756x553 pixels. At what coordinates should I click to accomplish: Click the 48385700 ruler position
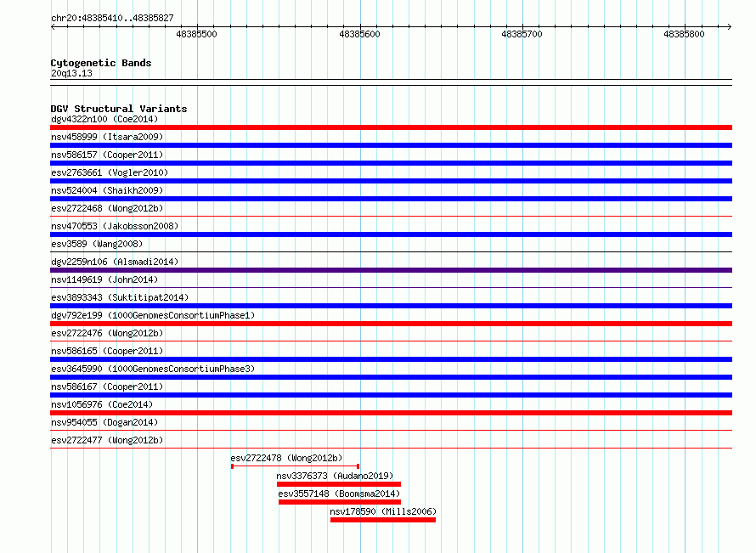pos(522,34)
